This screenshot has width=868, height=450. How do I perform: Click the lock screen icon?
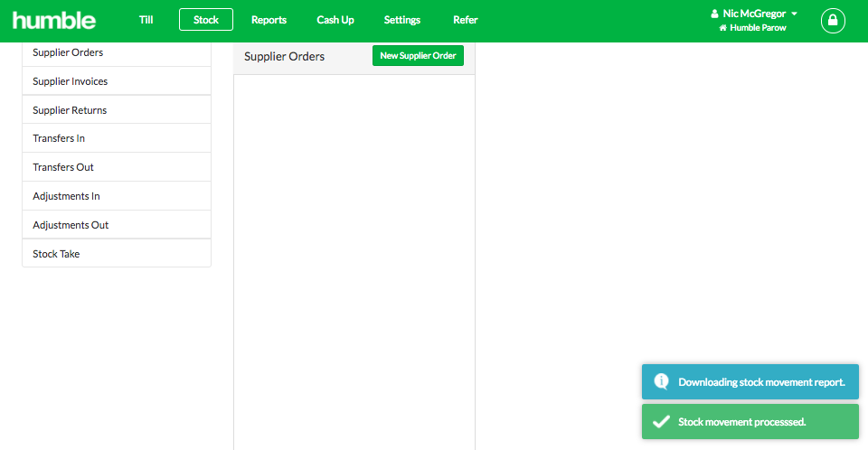coord(833,21)
